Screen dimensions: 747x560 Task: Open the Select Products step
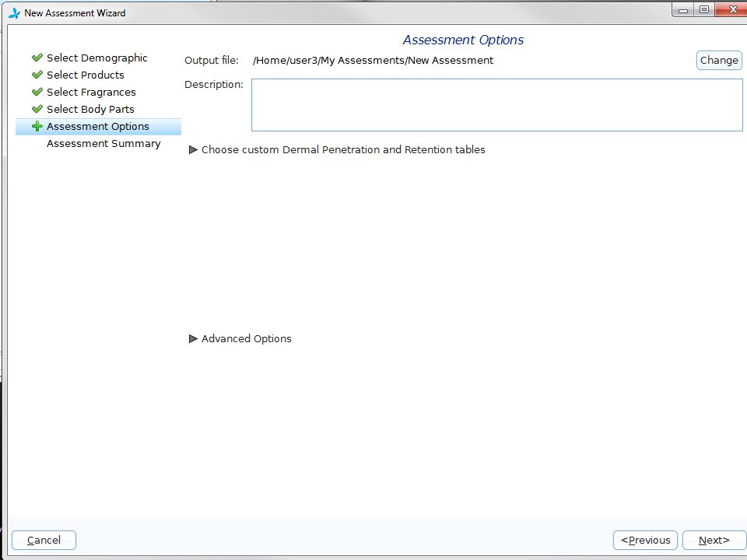pos(86,75)
